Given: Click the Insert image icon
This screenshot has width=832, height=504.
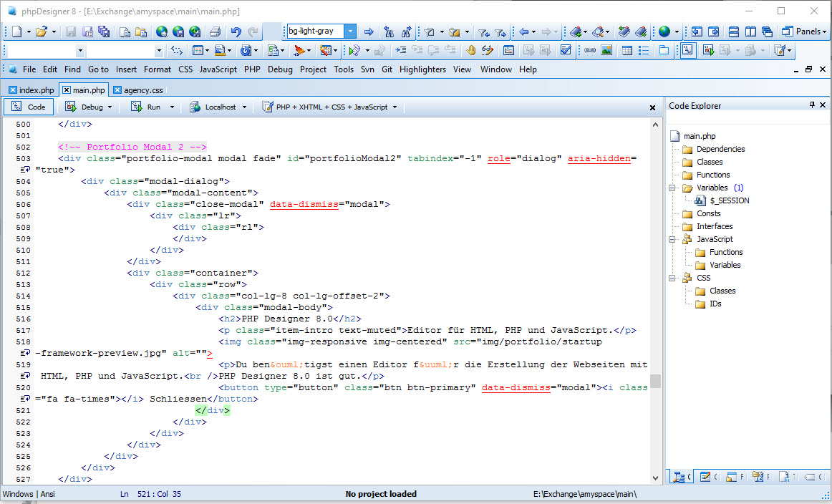Looking at the screenshot, I should pyautogui.click(x=606, y=50).
